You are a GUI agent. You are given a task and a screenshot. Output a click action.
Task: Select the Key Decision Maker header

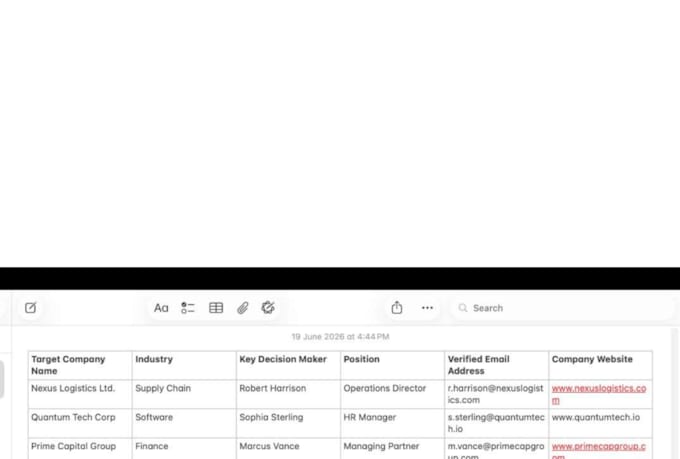[288, 365]
